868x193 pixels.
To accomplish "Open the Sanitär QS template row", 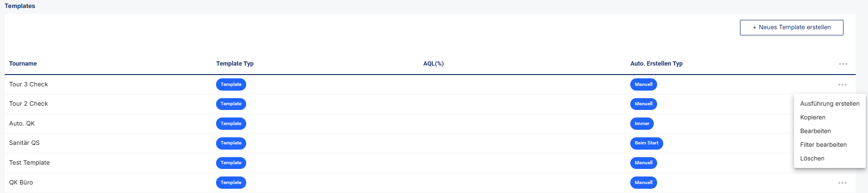I will pos(430,143).
